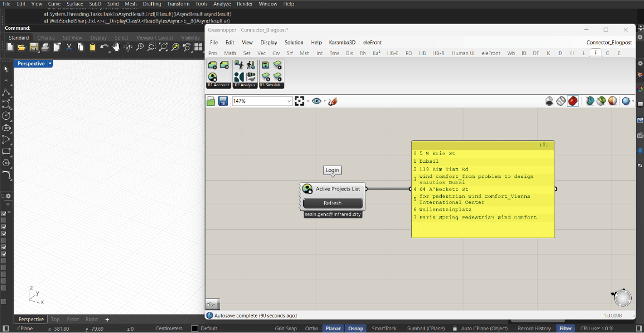Open the Grasshopper canvas markov widget button
The width and height of the screenshot is (644, 333).
tap(212, 304)
